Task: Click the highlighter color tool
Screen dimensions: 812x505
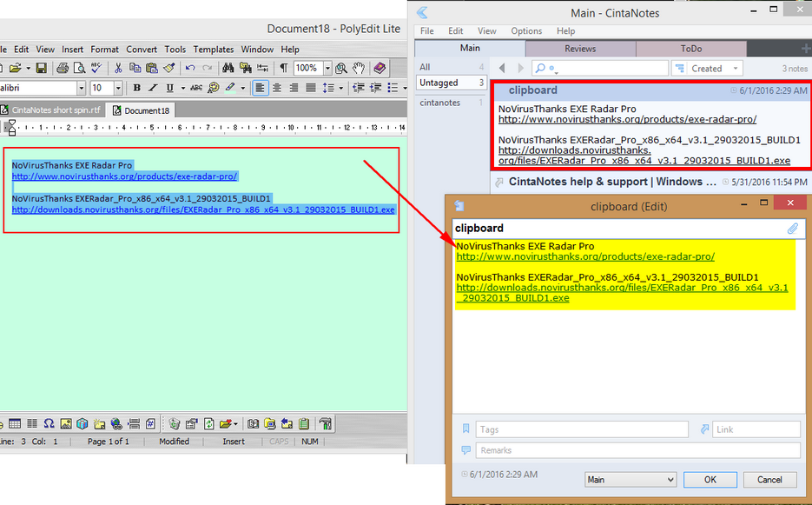Action: (x=230, y=88)
